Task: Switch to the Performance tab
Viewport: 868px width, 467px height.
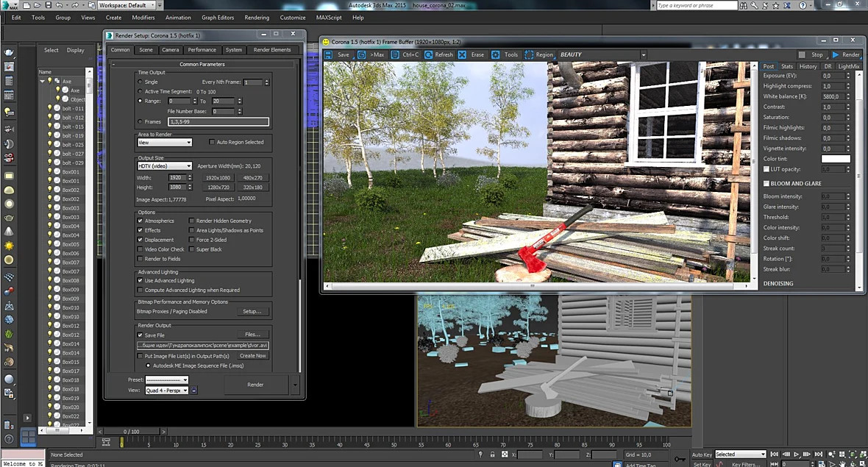Action: click(x=202, y=50)
